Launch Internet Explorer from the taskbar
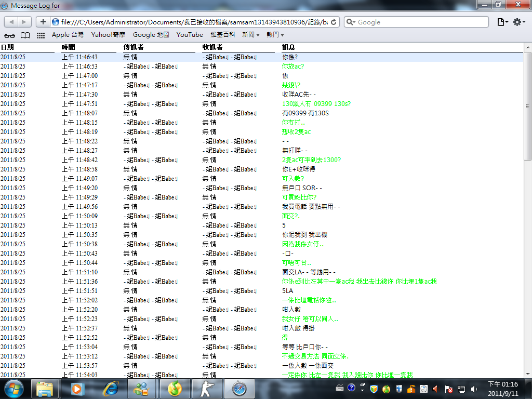This screenshot has width=532, height=399. (x=110, y=389)
